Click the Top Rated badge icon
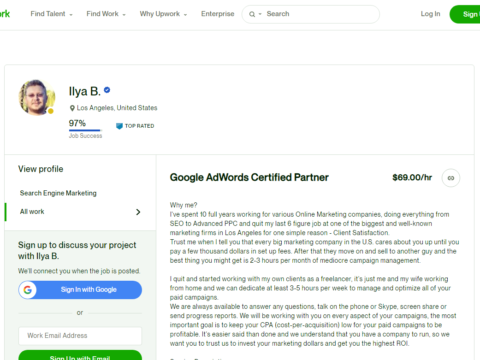Viewport: 480px width, 360px height. point(119,126)
